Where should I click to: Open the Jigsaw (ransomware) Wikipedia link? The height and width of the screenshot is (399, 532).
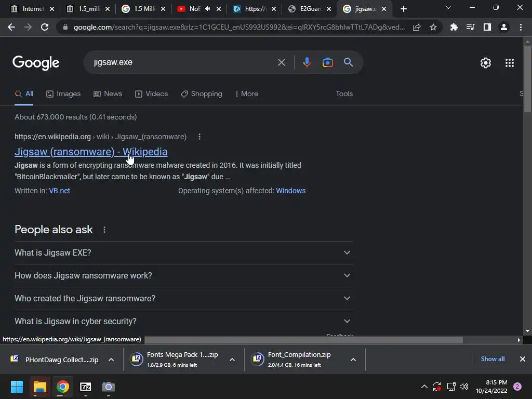pyautogui.click(x=91, y=152)
